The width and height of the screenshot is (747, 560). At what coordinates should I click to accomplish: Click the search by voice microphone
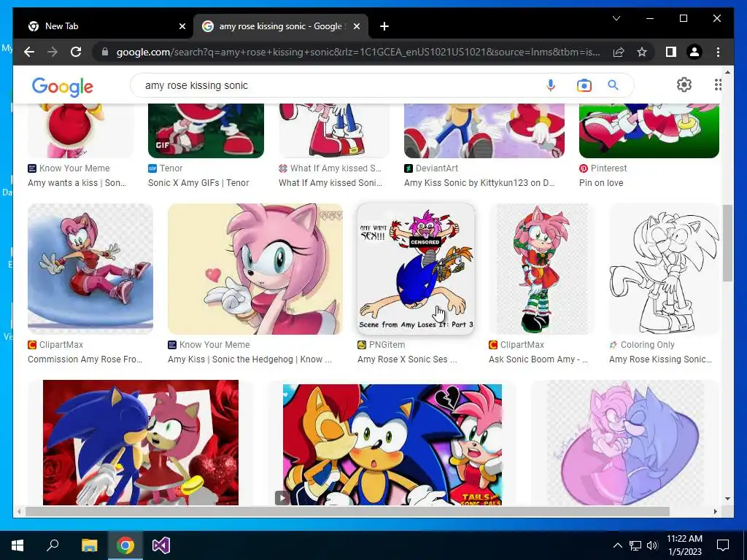(x=551, y=85)
